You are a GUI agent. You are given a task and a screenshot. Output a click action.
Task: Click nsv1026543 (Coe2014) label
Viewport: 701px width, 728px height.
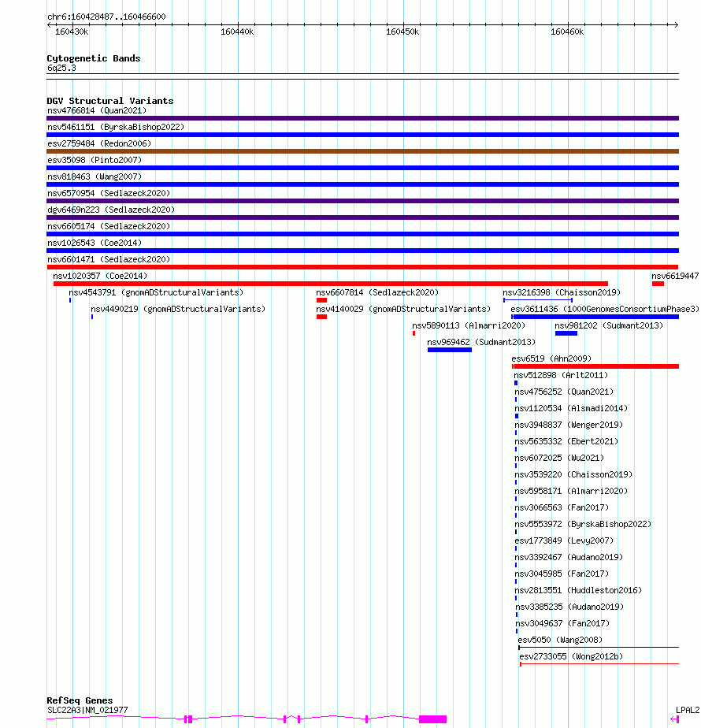[x=95, y=243]
